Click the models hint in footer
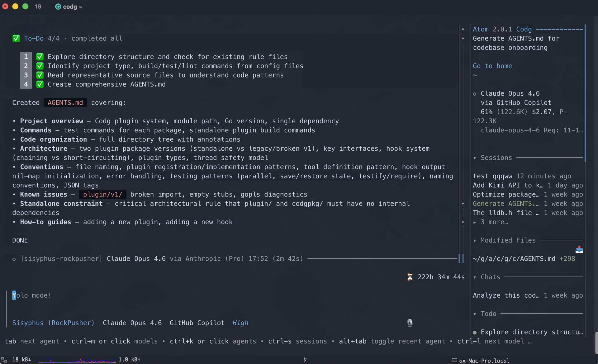 click(146, 341)
